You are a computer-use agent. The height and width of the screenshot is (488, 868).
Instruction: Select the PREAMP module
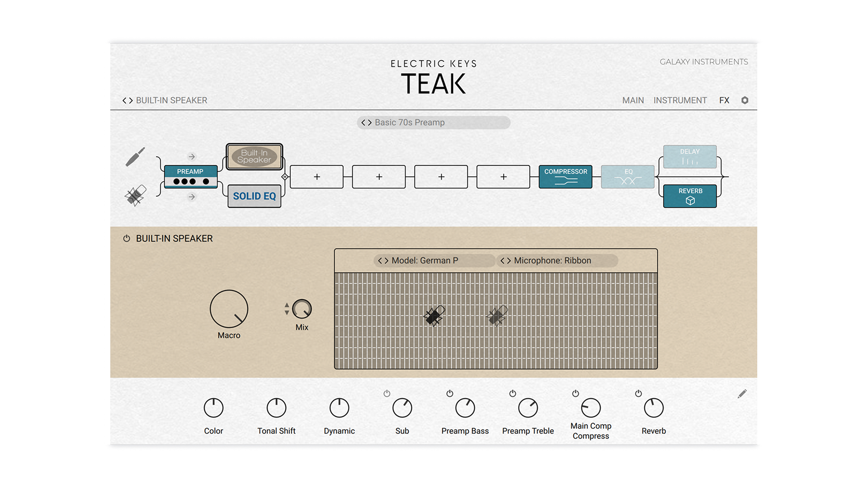pyautogui.click(x=191, y=177)
